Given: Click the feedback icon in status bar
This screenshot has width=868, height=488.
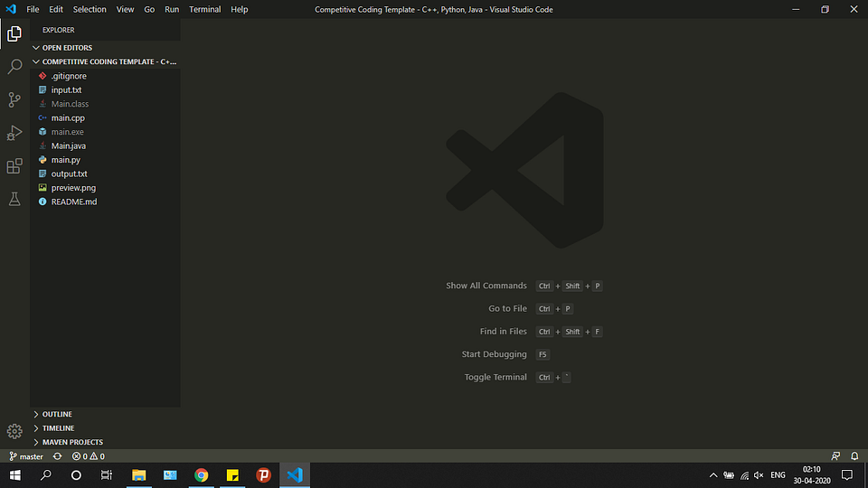Looking at the screenshot, I should click(x=835, y=456).
